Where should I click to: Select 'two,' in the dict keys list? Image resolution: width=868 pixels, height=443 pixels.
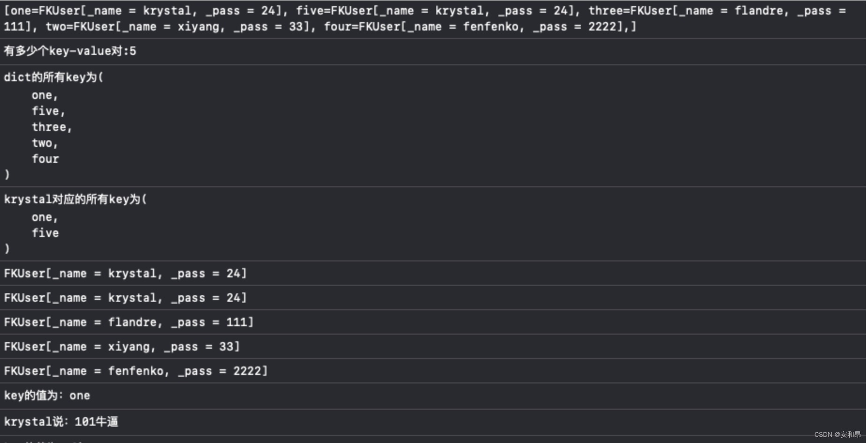(45, 143)
